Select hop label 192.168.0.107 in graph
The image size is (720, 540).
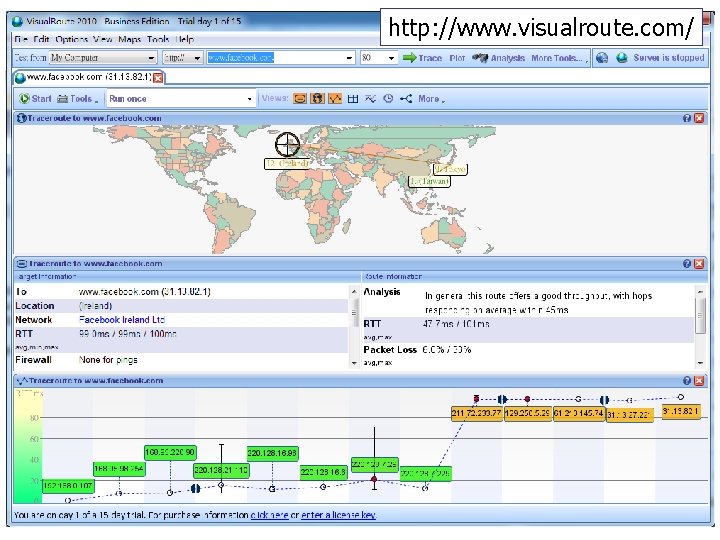pyautogui.click(x=68, y=486)
